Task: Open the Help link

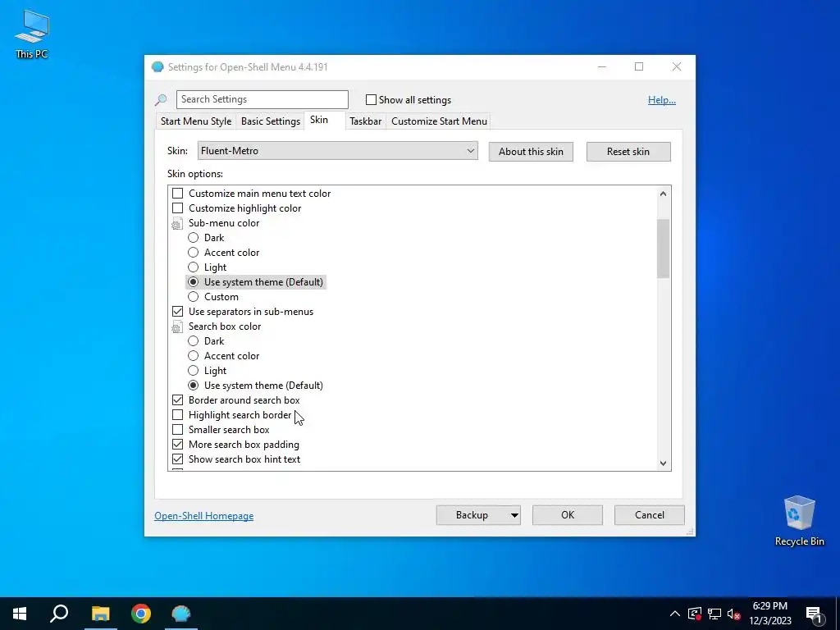Action: pos(662,100)
